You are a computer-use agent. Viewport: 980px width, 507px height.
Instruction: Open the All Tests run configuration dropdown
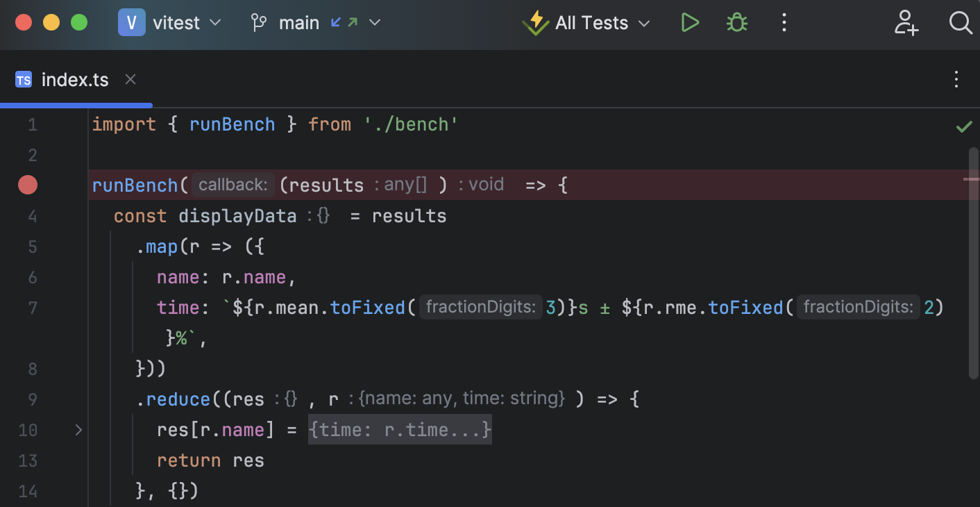tap(644, 22)
